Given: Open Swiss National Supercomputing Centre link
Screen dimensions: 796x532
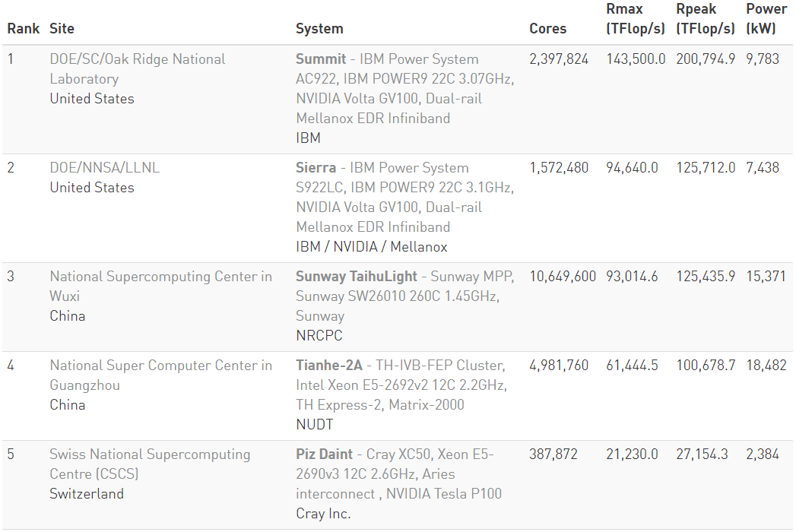Looking at the screenshot, I should (150, 464).
